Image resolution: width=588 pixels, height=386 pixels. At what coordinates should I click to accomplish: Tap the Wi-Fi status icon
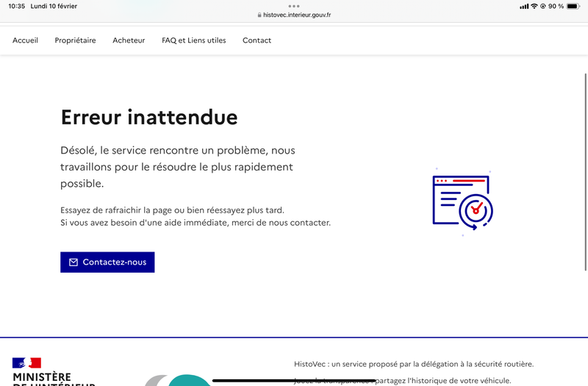click(534, 6)
